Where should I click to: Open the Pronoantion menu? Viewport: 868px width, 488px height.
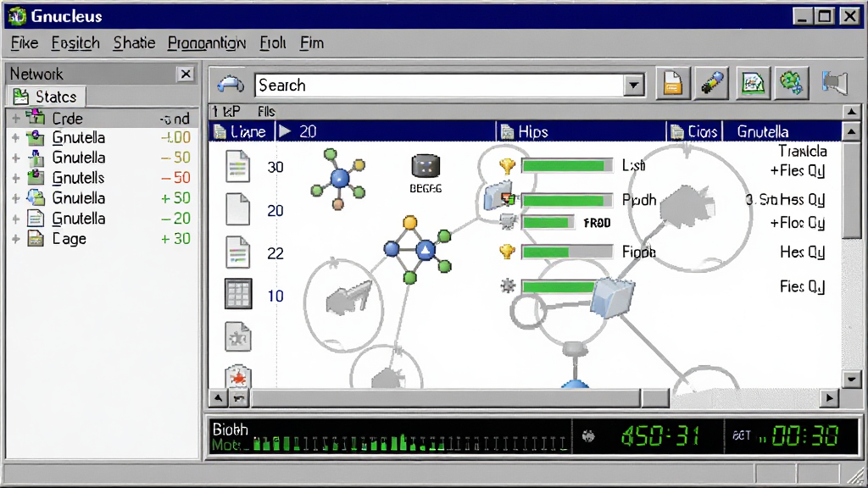[207, 43]
